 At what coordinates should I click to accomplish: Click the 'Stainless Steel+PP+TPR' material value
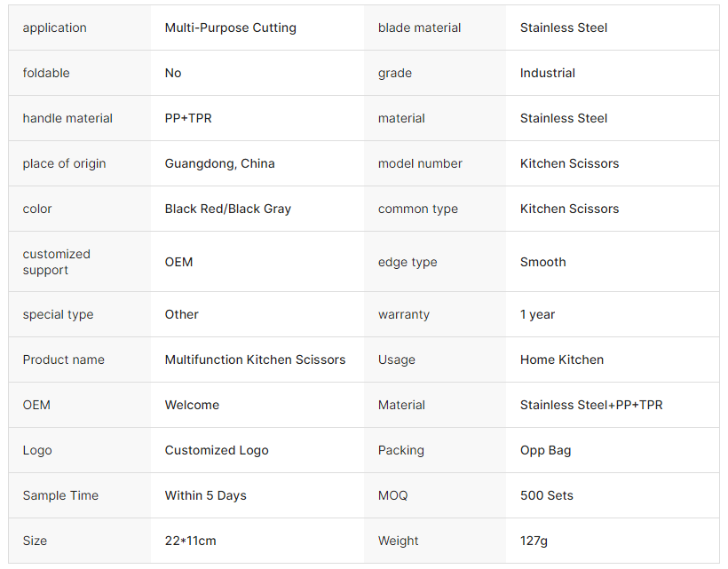click(x=591, y=405)
